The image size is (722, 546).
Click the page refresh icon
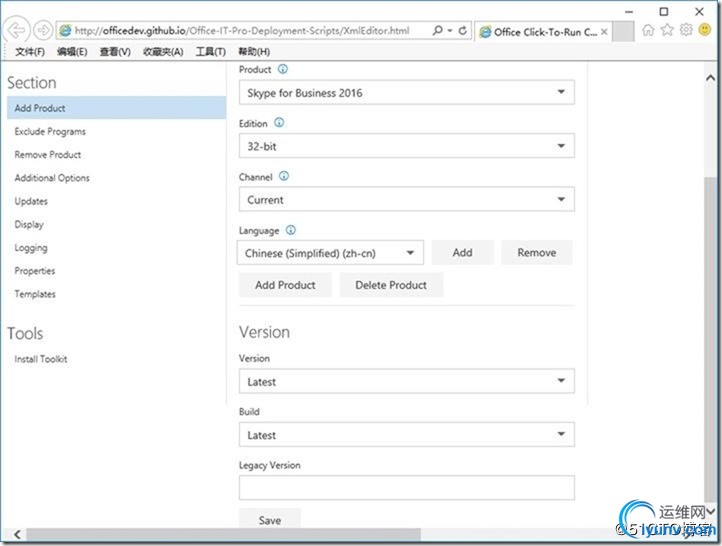pyautogui.click(x=463, y=30)
